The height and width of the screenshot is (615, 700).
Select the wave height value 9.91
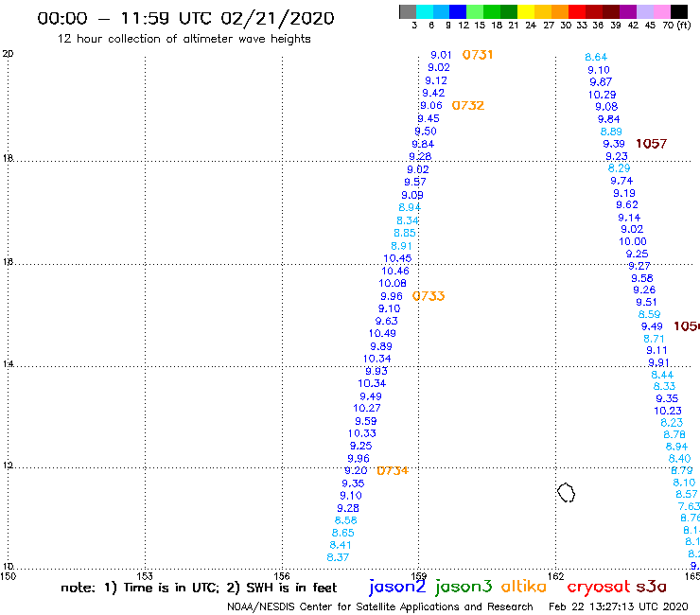658,362
